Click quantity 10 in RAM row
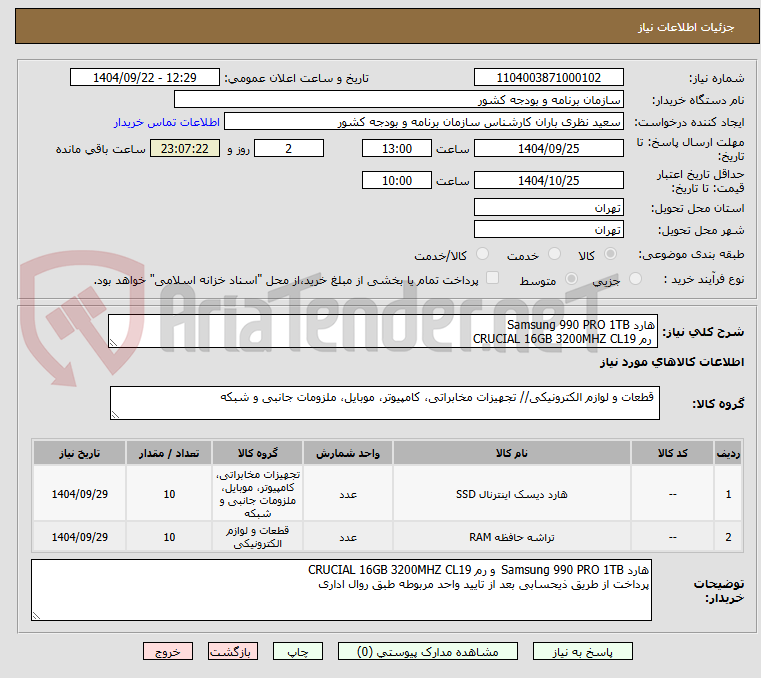This screenshot has height=678, width=761. (169, 537)
